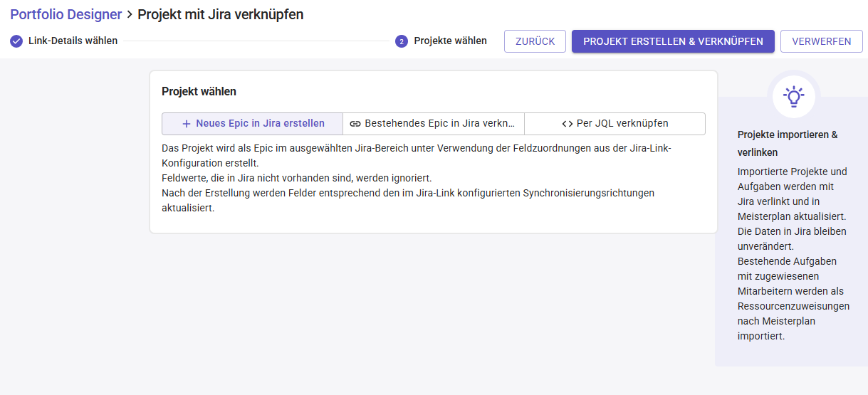Click the step 2 circle icon
This screenshot has height=395, width=868.
(x=402, y=41)
